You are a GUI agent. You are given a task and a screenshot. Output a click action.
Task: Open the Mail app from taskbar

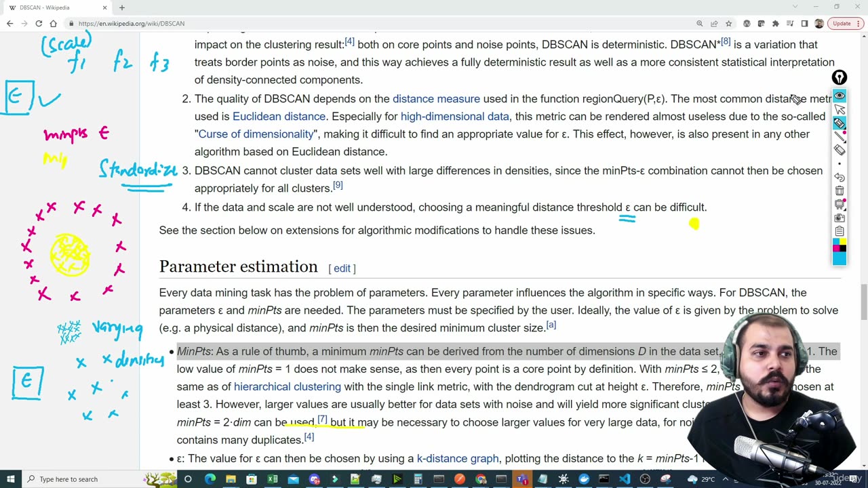click(293, 479)
